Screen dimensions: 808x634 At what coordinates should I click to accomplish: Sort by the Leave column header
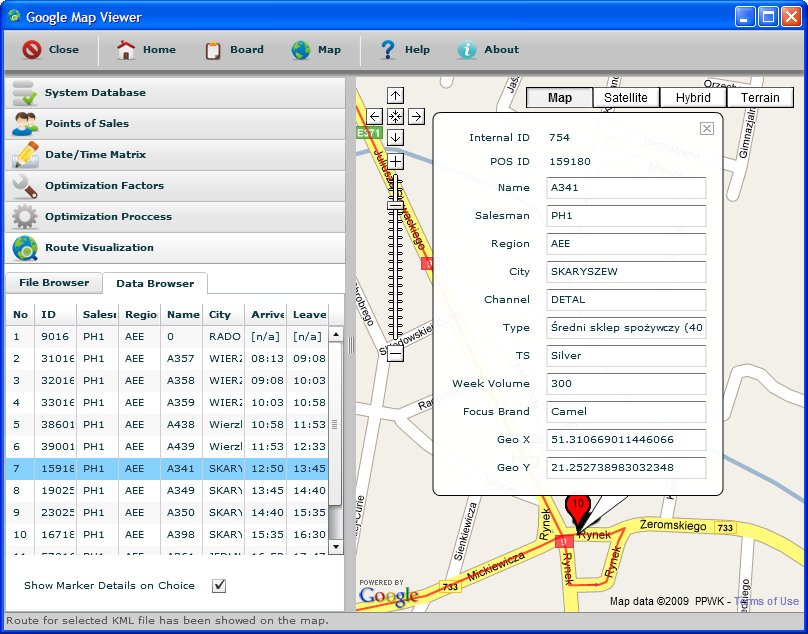coord(308,314)
